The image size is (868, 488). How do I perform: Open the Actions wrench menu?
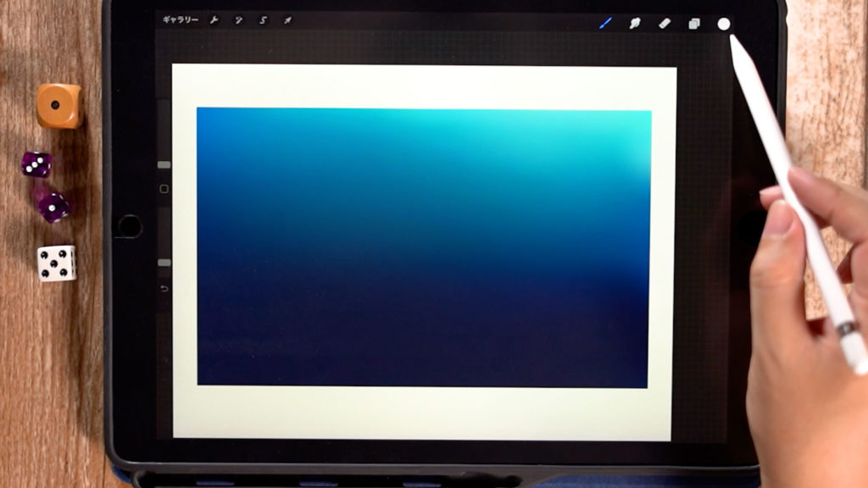click(x=214, y=20)
